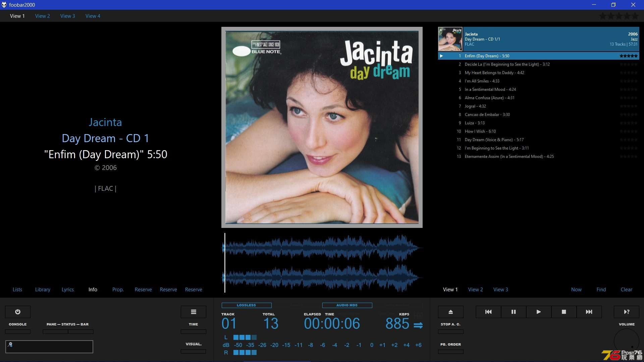Image resolution: width=644 pixels, height=362 pixels.
Task: Select track 'My Heart Belongs to Daddy'
Action: [x=539, y=73]
